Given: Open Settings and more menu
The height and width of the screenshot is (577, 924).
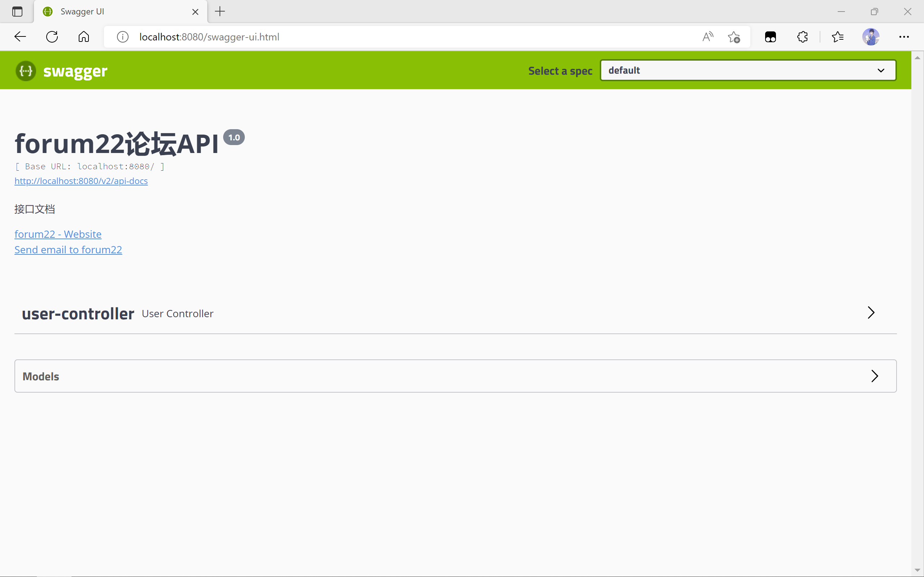Looking at the screenshot, I should pyautogui.click(x=904, y=37).
